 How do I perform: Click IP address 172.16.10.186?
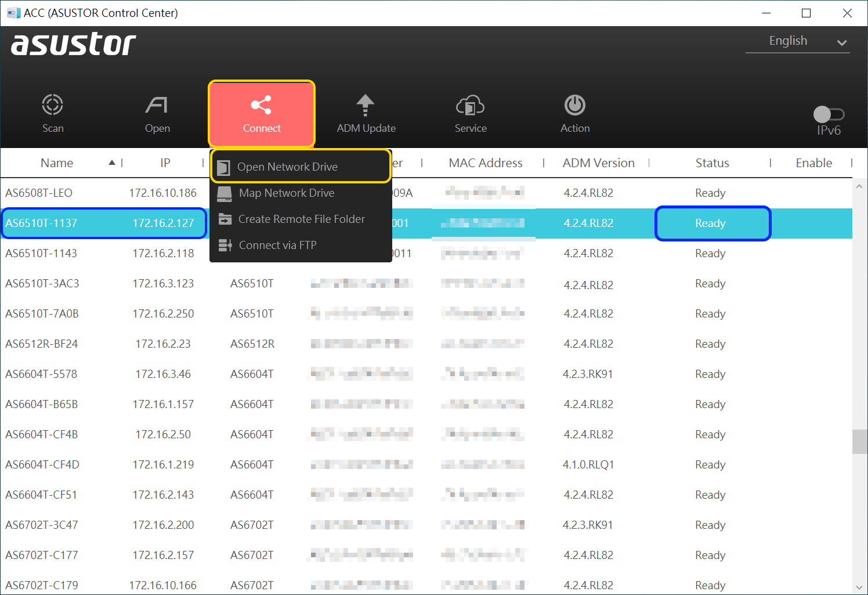pos(163,193)
